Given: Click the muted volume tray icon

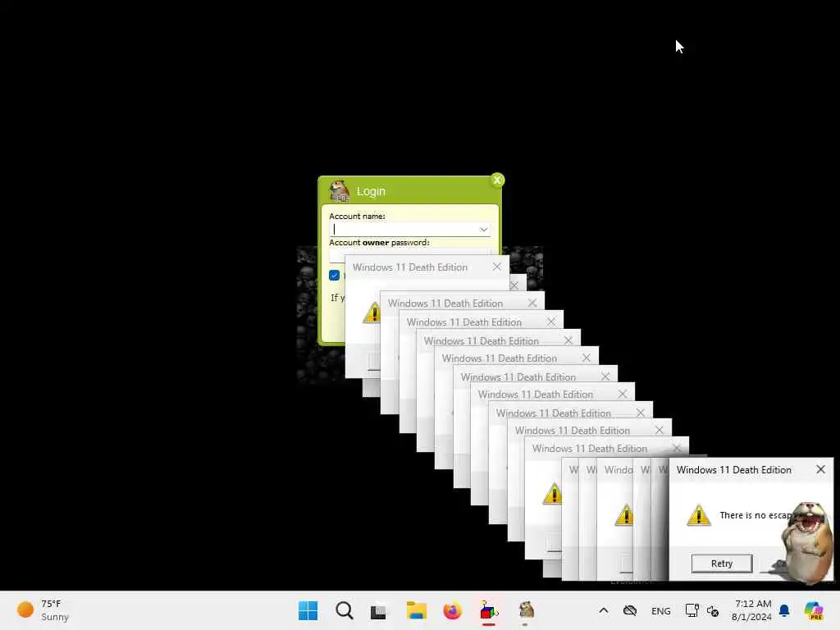Looking at the screenshot, I should 713,611.
